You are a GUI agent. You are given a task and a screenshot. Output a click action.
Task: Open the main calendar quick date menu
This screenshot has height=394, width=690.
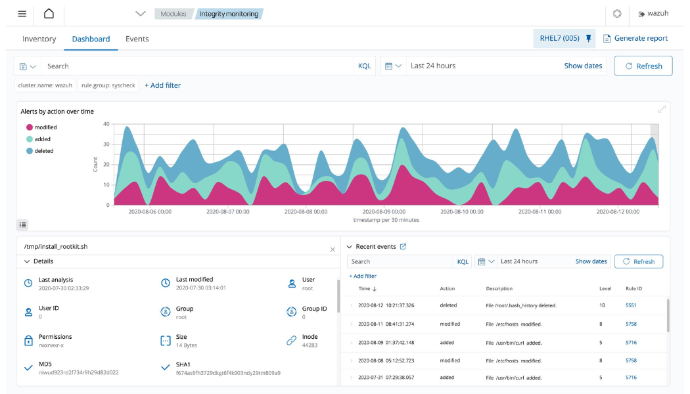(393, 66)
